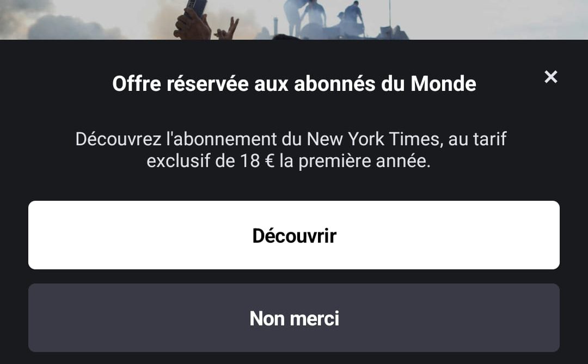The image size is (588, 364).
Task: Click the '18 €' price text
Action: 257,161
